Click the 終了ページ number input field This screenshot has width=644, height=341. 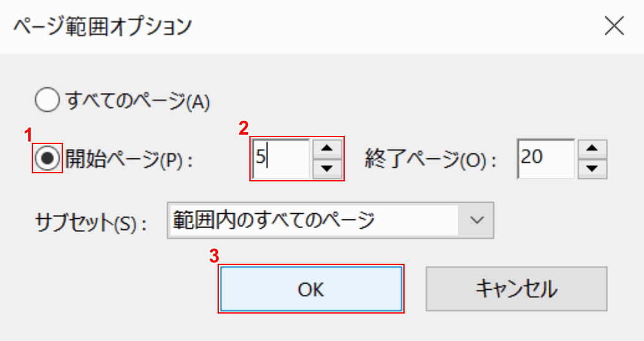point(545,158)
